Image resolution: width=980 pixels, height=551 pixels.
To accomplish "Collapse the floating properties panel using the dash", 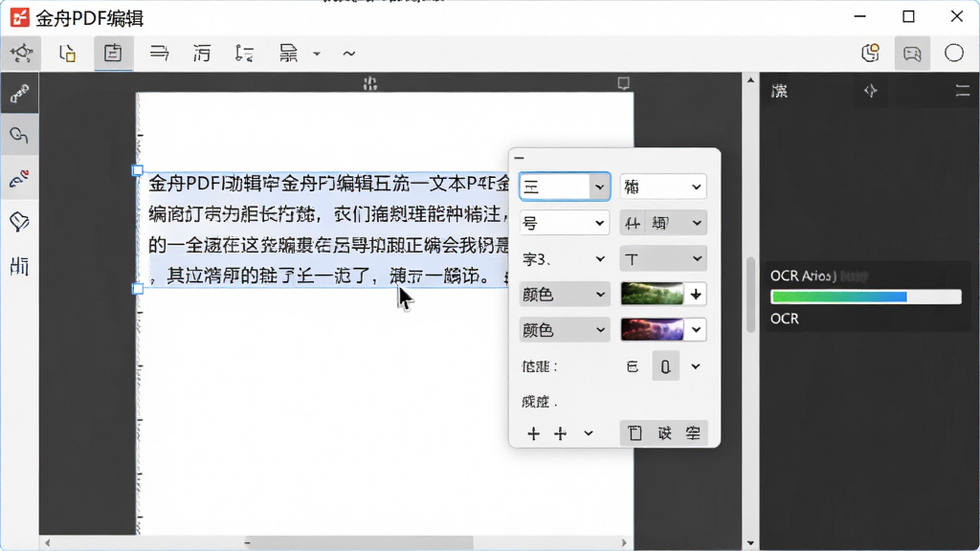I will tap(520, 158).
